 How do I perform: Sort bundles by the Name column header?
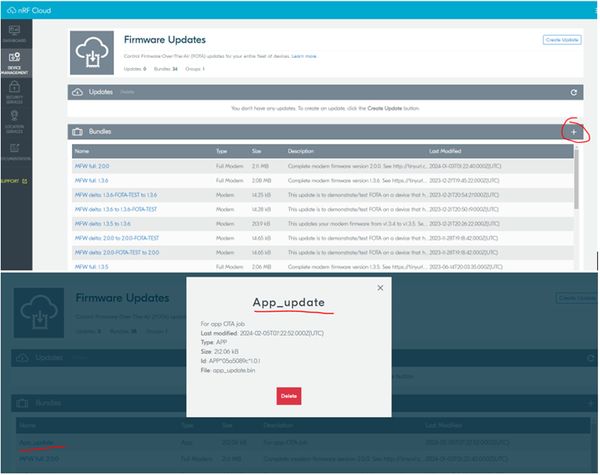(82, 151)
